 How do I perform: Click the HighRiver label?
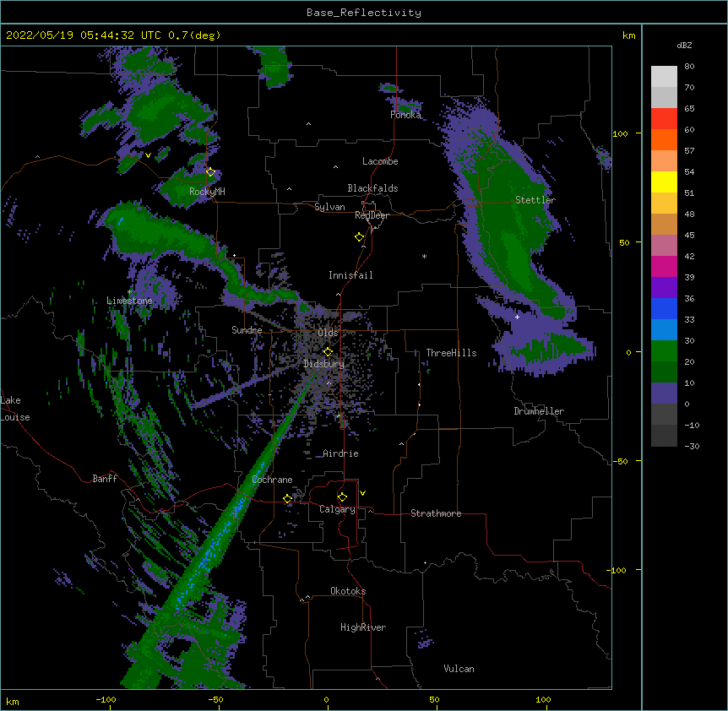(363, 627)
